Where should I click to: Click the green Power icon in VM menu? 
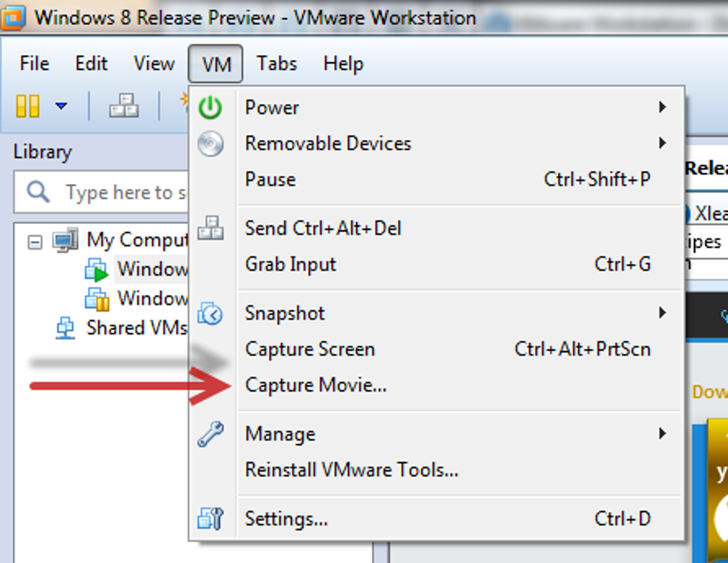(210, 108)
